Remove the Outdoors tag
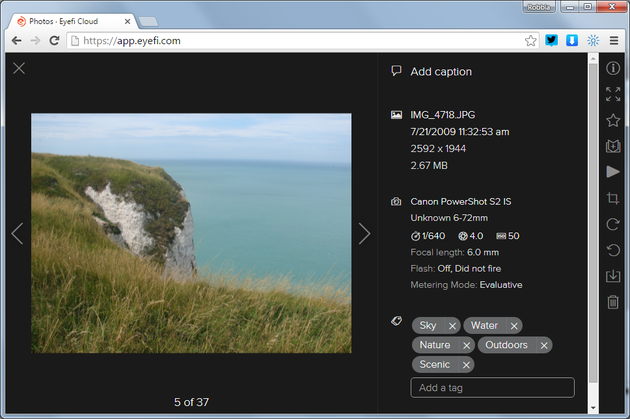 [544, 346]
